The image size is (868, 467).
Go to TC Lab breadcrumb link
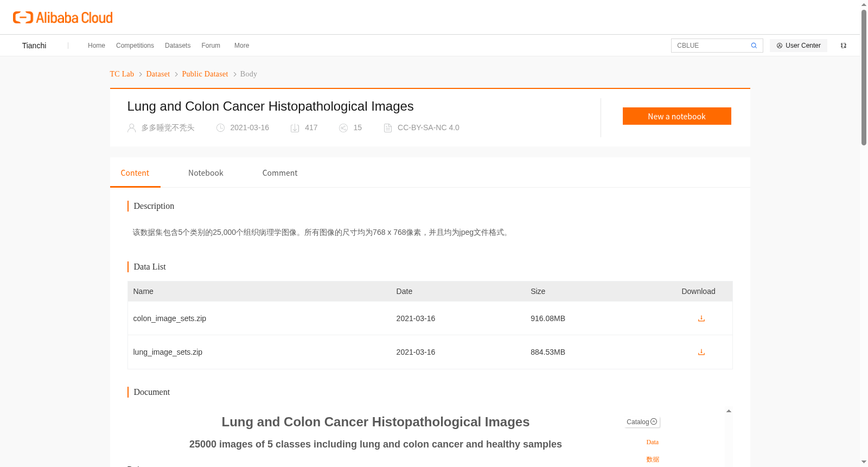point(122,74)
